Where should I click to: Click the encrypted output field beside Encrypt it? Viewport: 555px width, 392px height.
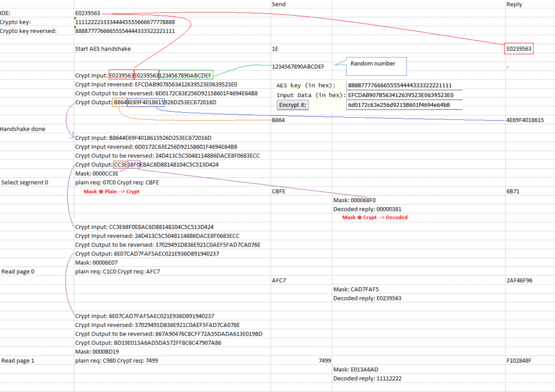pos(404,105)
